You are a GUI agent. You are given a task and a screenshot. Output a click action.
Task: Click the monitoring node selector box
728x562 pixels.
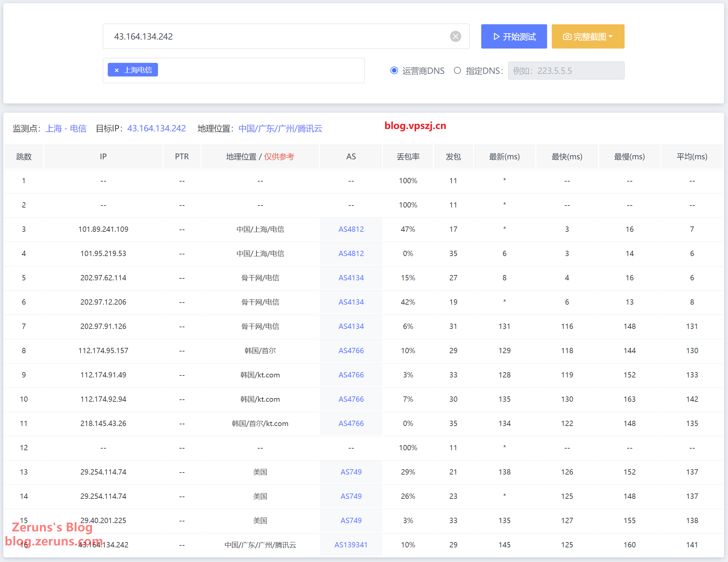tap(260, 70)
